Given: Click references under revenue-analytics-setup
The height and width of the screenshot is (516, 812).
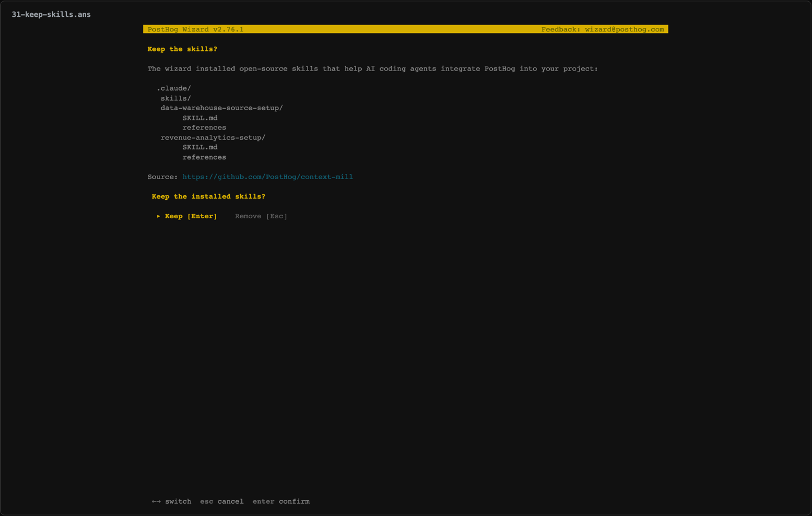Looking at the screenshot, I should 204,157.
